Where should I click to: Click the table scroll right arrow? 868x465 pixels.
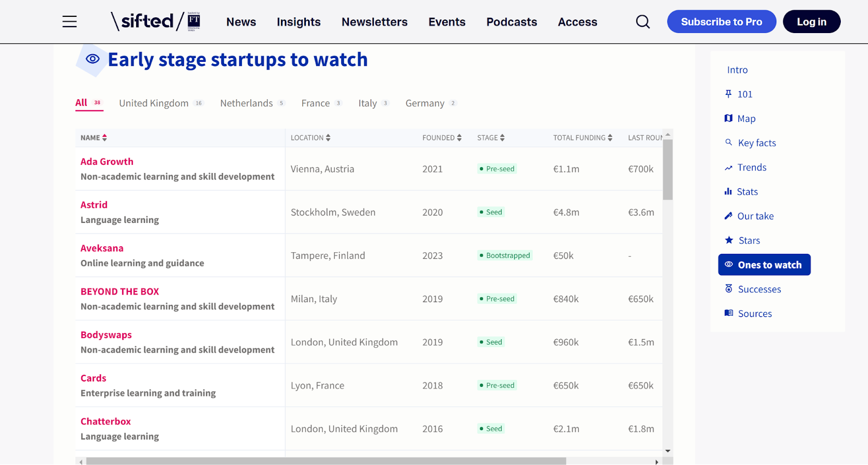[657, 462]
